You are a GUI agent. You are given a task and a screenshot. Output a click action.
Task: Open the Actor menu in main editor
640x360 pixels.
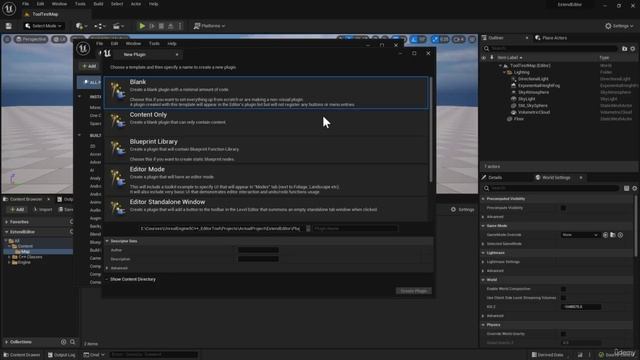coord(136,4)
